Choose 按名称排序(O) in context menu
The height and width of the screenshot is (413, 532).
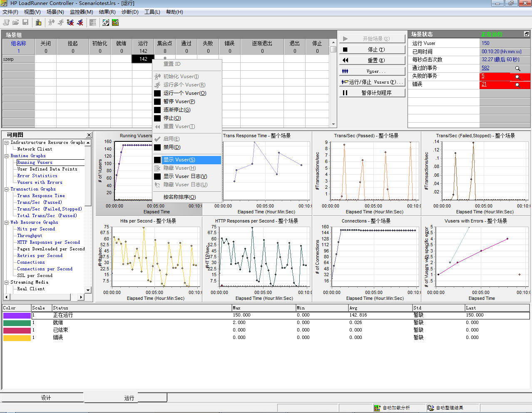[186, 197]
